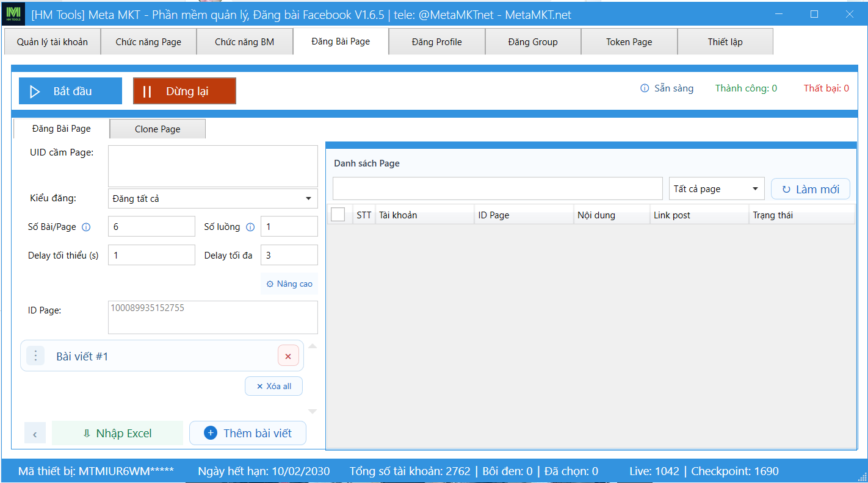Open the Tất cả page filter dropdown
This screenshot has height=483, width=868.
click(x=717, y=189)
